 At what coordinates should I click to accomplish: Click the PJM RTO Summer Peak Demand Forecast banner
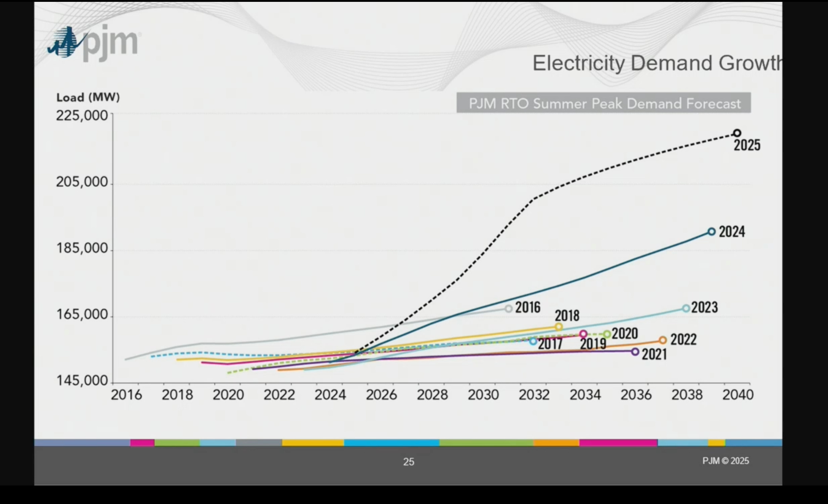(603, 103)
